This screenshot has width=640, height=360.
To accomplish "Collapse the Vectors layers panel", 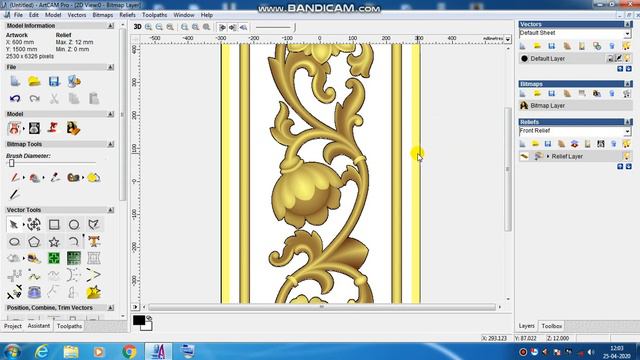I will click(x=628, y=24).
